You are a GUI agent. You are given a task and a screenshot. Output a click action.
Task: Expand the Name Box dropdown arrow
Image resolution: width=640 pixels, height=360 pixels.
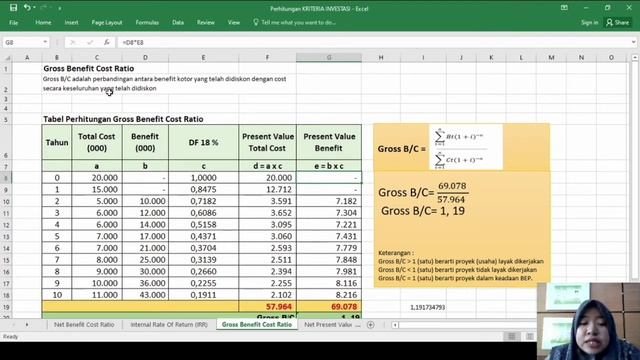tap(45, 42)
